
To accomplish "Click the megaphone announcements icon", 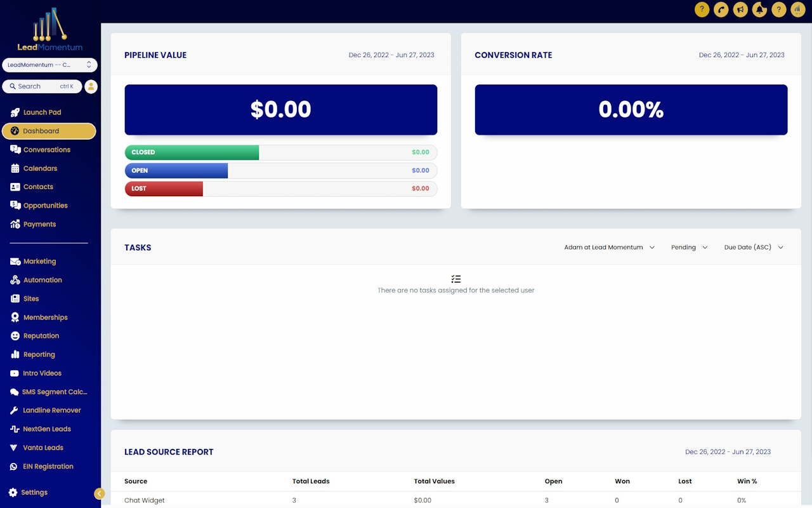I will click(x=740, y=10).
